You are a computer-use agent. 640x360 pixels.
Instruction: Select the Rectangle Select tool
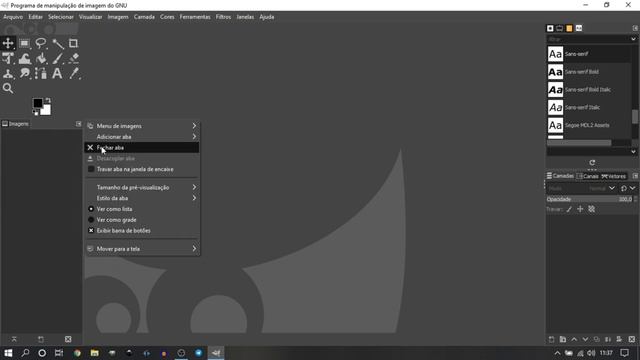click(x=24, y=43)
